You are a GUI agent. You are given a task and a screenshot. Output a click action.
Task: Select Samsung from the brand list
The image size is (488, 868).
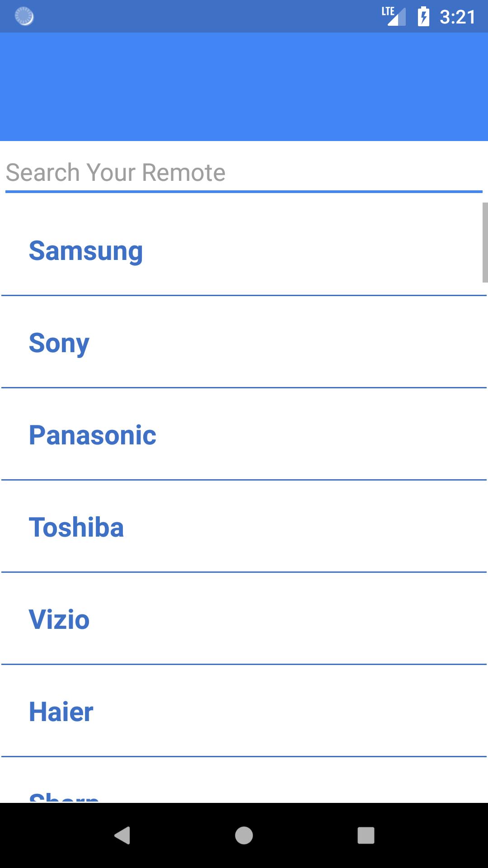coord(86,250)
